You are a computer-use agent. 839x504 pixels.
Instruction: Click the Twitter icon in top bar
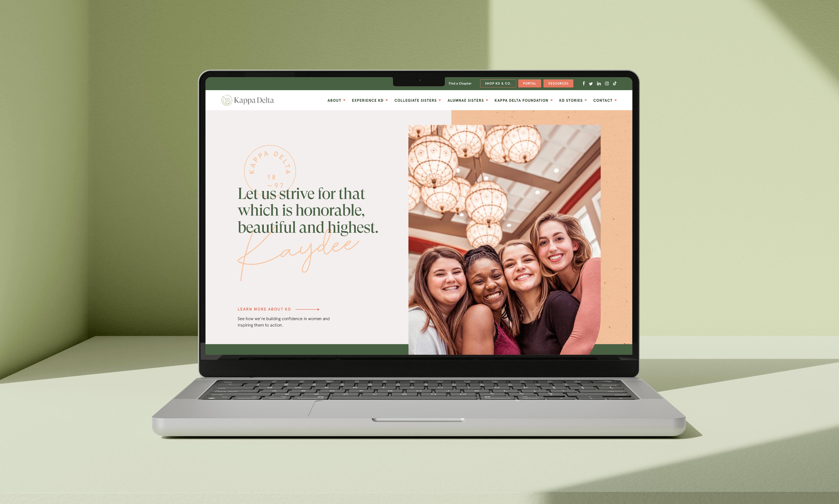click(590, 83)
